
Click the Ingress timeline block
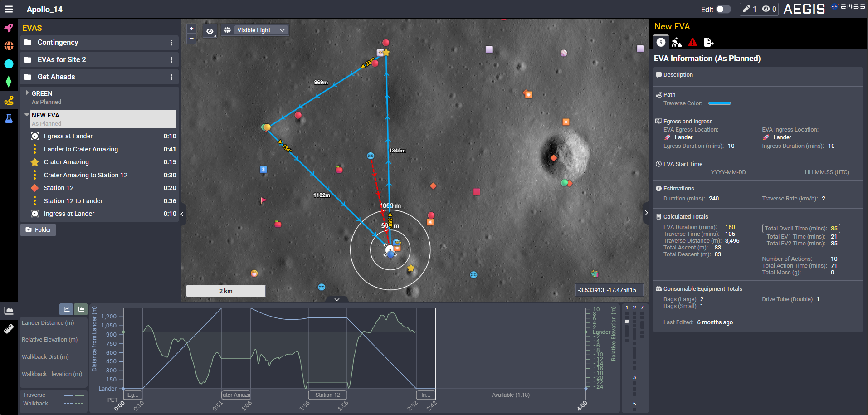[426, 395]
